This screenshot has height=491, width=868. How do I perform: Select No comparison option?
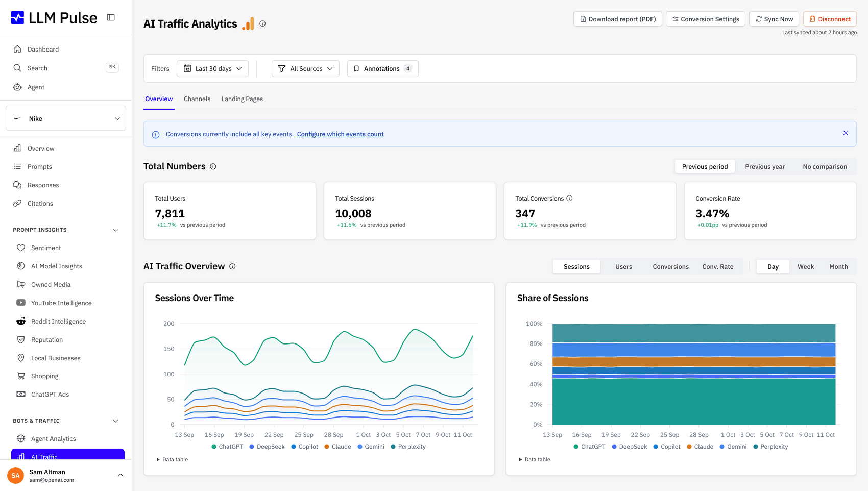[825, 166]
